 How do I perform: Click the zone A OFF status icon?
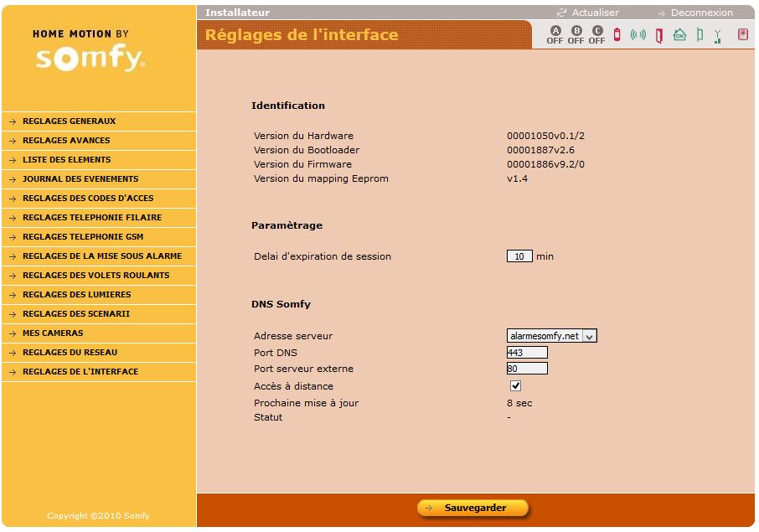(x=555, y=34)
